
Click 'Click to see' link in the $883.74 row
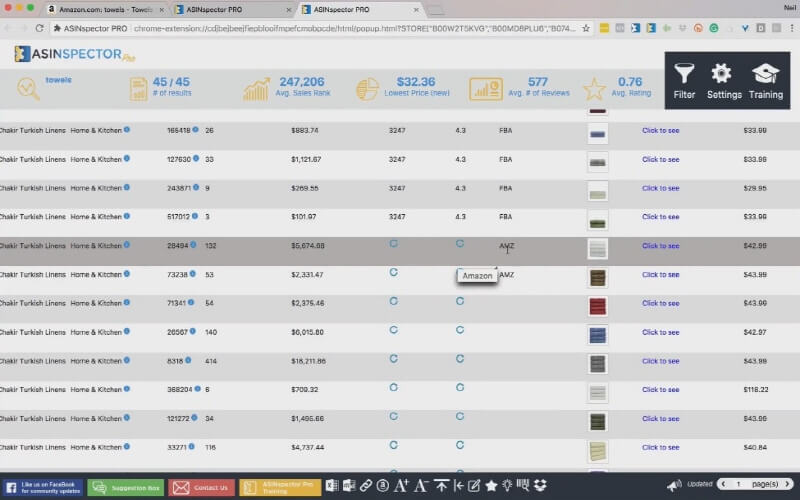click(660, 130)
